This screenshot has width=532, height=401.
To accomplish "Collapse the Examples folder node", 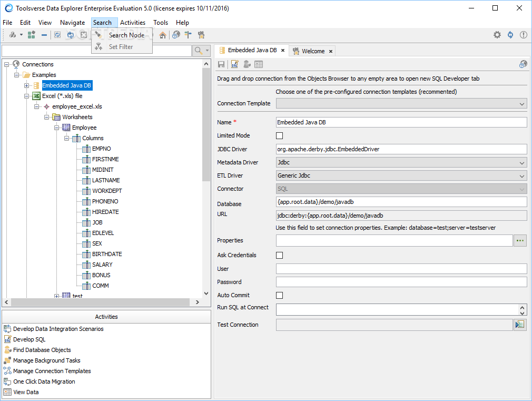I will tap(16, 75).
